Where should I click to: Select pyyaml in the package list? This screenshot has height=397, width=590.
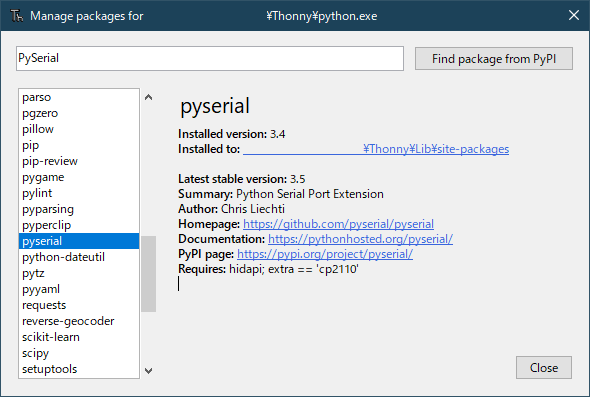pyautogui.click(x=79, y=289)
